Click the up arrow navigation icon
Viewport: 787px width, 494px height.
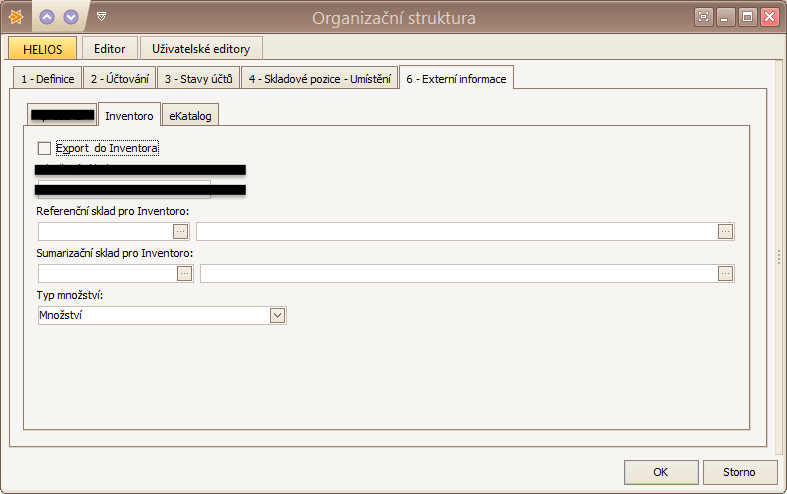pos(47,17)
